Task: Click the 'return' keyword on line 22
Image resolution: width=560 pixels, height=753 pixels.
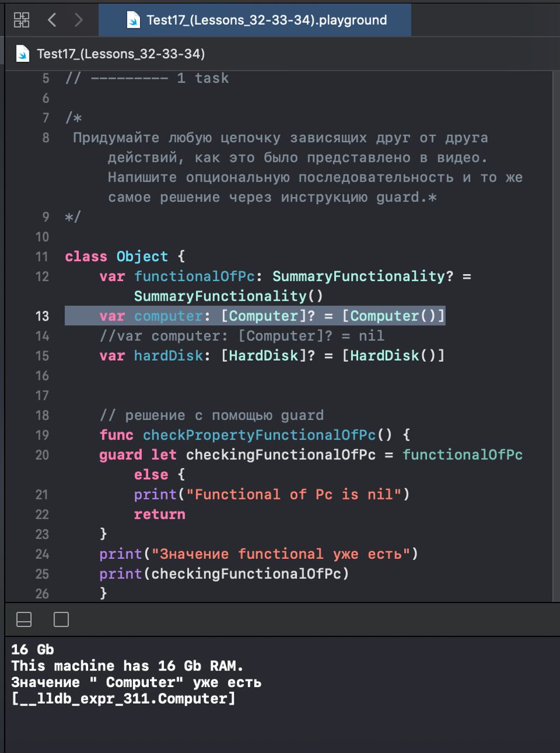Action: pyautogui.click(x=159, y=514)
